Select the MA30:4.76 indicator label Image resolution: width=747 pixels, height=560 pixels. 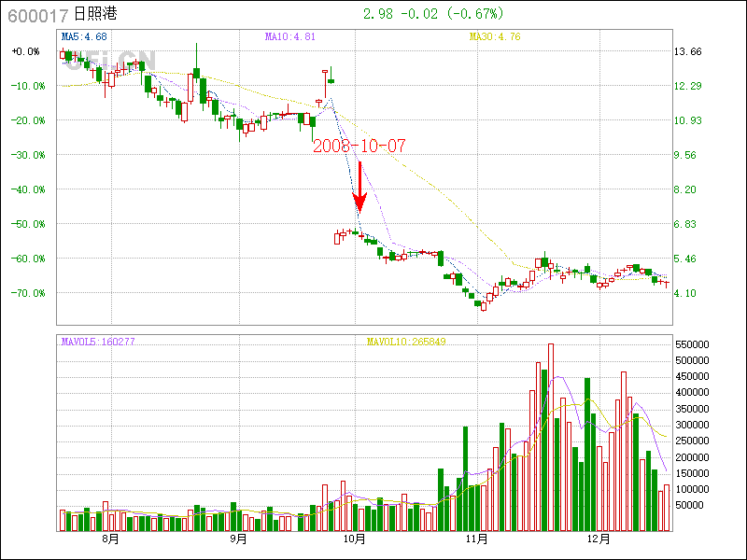(495, 36)
